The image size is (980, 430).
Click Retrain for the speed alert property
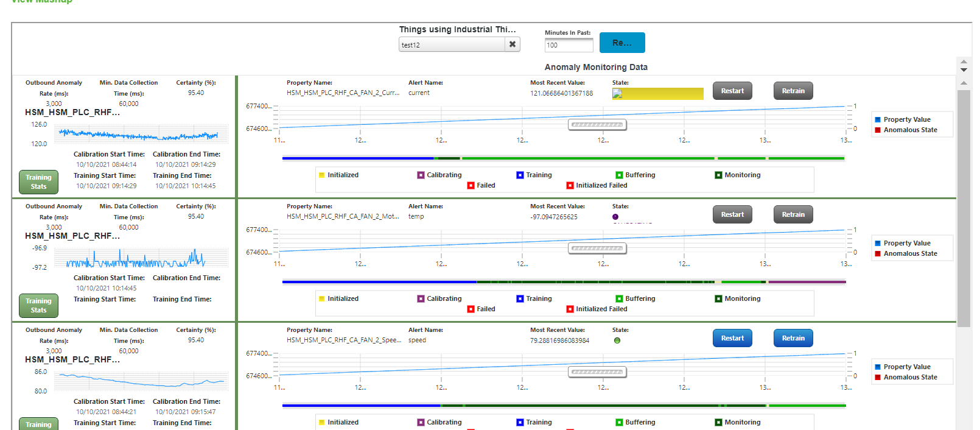tap(793, 338)
